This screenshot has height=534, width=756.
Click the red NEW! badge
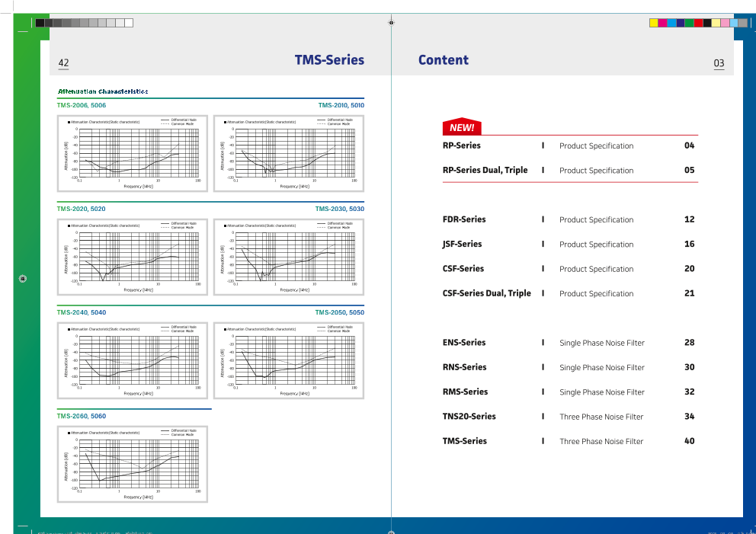click(462, 127)
